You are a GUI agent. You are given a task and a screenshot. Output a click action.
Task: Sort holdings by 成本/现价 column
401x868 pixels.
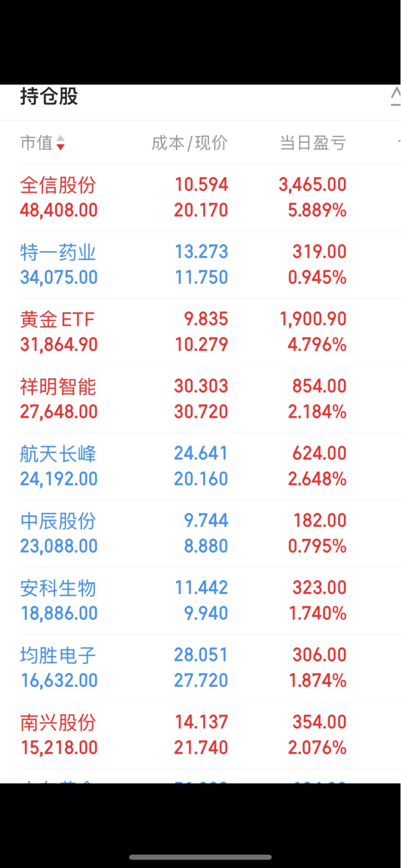(x=189, y=143)
